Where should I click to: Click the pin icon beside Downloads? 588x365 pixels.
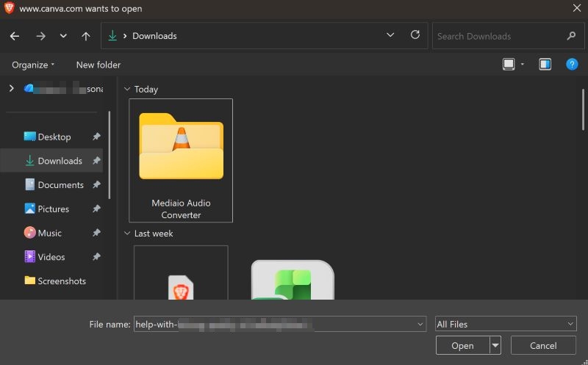[x=96, y=160]
